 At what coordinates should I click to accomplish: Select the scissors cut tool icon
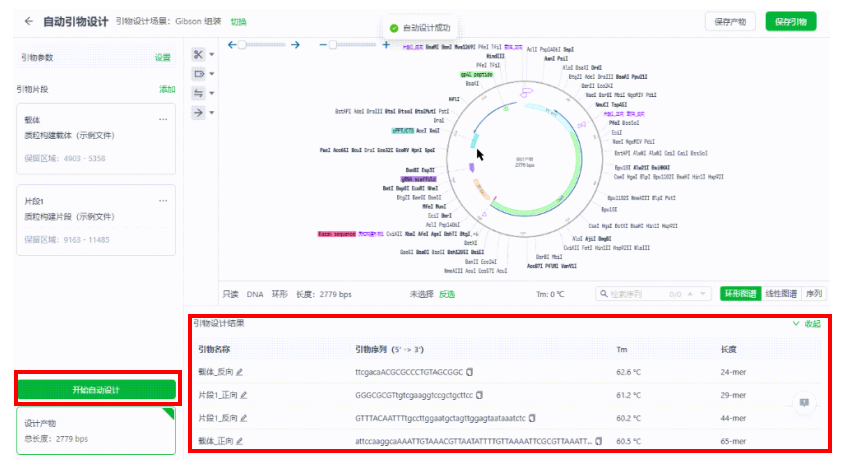pyautogui.click(x=198, y=54)
